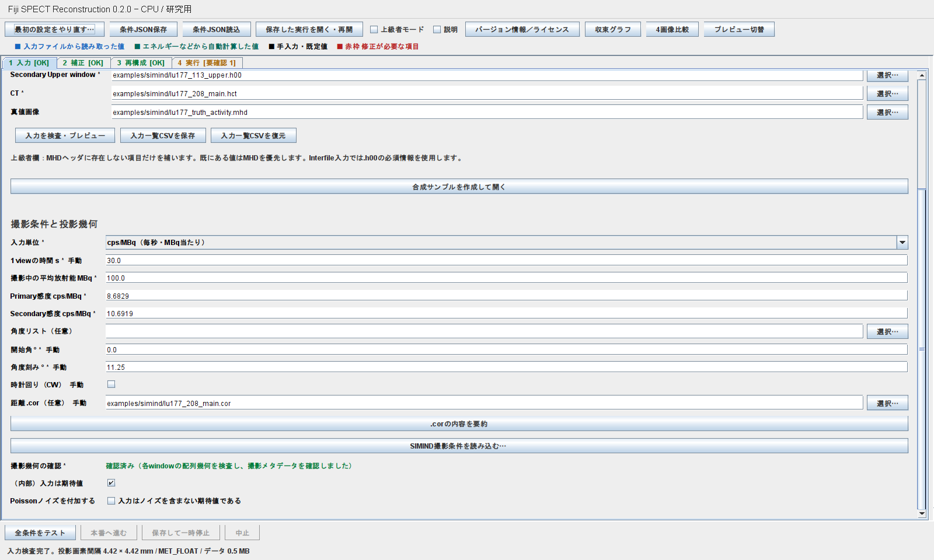Click the 最初の設定をやり直す button
Screen dimensions: 934x560
(54, 29)
